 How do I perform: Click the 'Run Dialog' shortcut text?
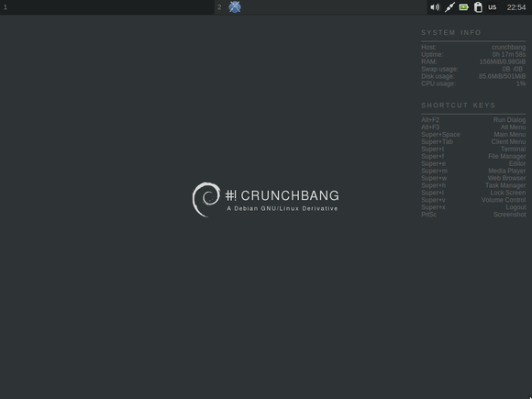tap(509, 120)
